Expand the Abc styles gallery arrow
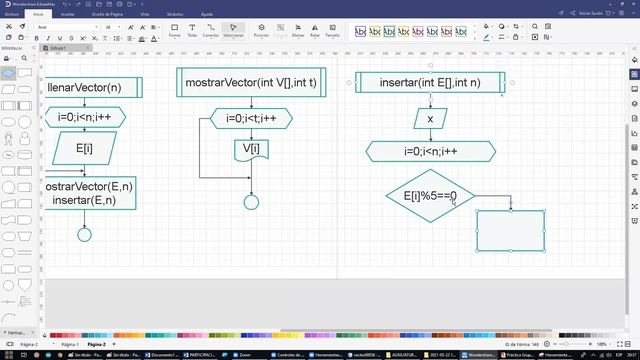This screenshot has height=360, width=640. click(x=474, y=38)
